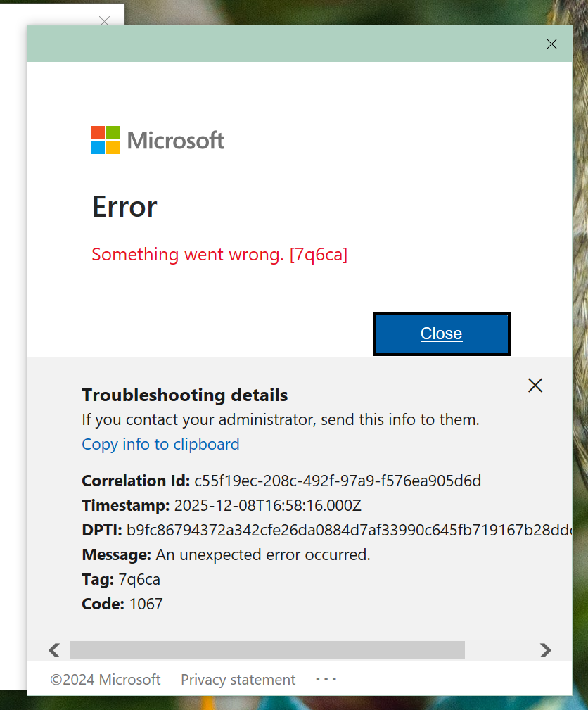Close the background window behind the dialog
The height and width of the screenshot is (710, 588).
point(105,21)
